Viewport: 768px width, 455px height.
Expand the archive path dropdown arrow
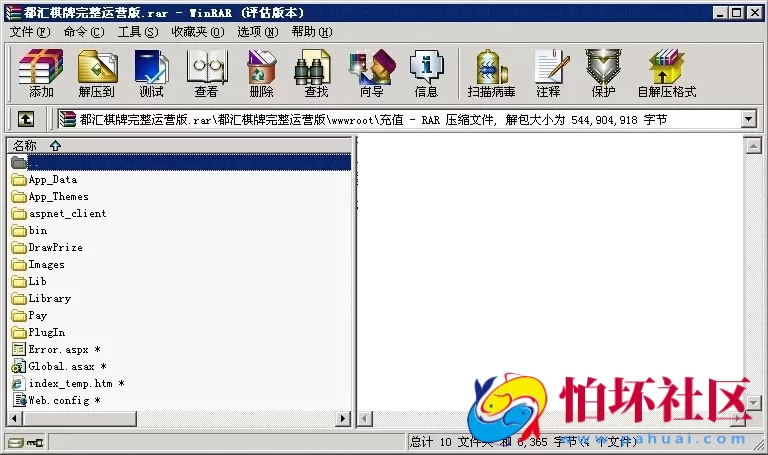[x=749, y=119]
